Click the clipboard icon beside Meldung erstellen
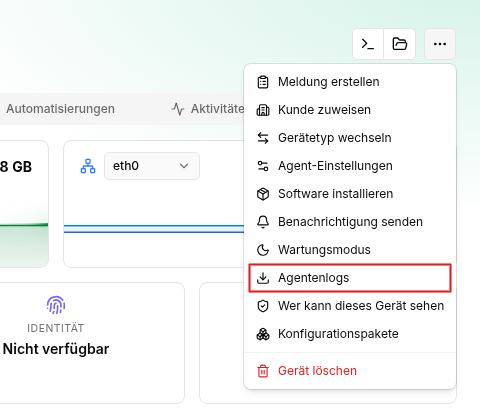Image resolution: width=480 pixels, height=416 pixels. coord(263,82)
